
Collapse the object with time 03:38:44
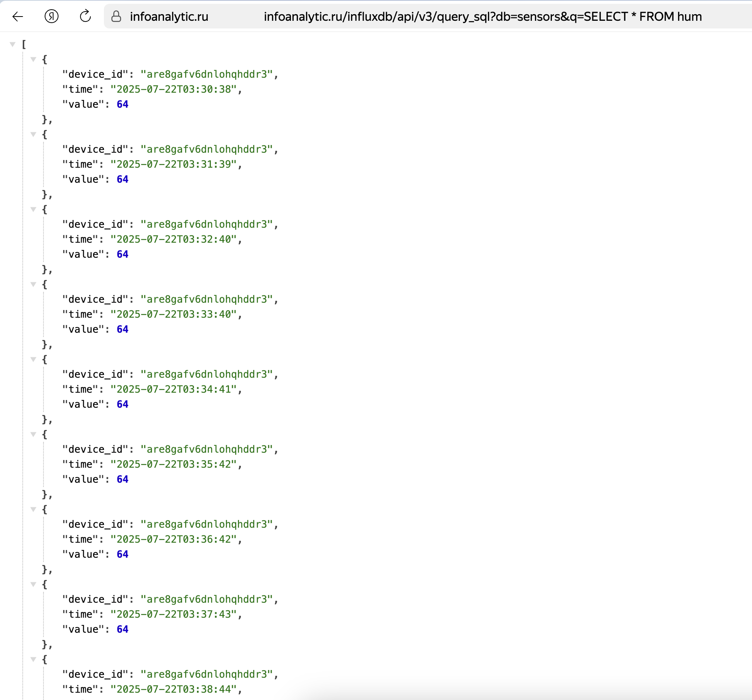click(33, 659)
